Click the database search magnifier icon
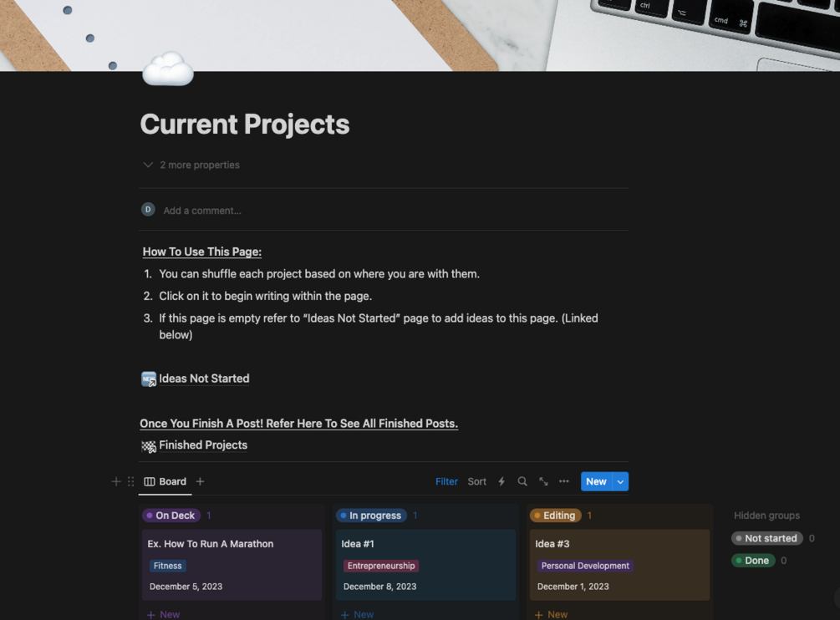Image resolution: width=840 pixels, height=620 pixels. [522, 481]
